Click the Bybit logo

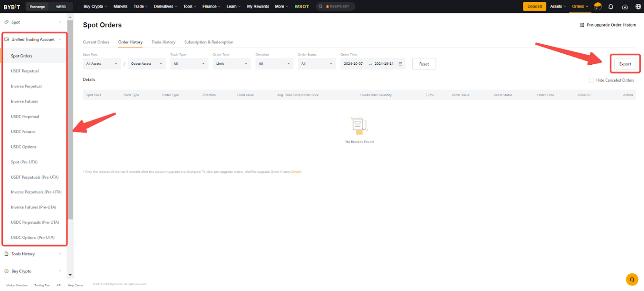click(x=12, y=6)
